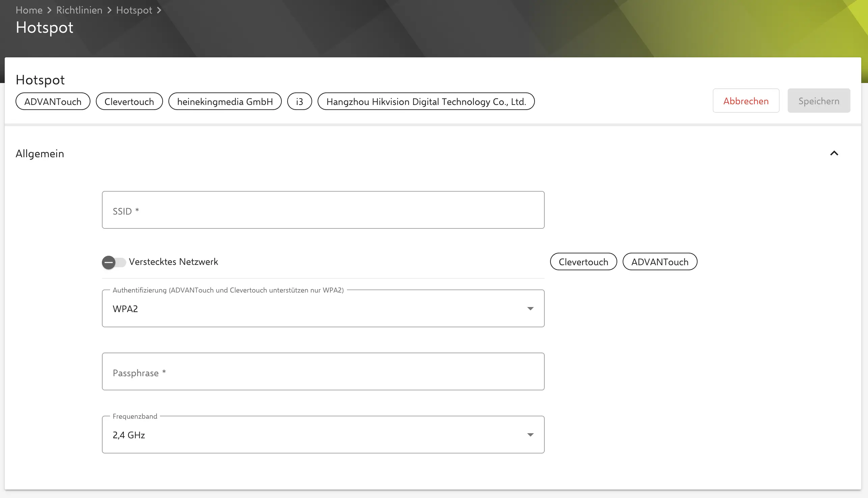
Task: Click the Speichern button
Action: pos(818,101)
